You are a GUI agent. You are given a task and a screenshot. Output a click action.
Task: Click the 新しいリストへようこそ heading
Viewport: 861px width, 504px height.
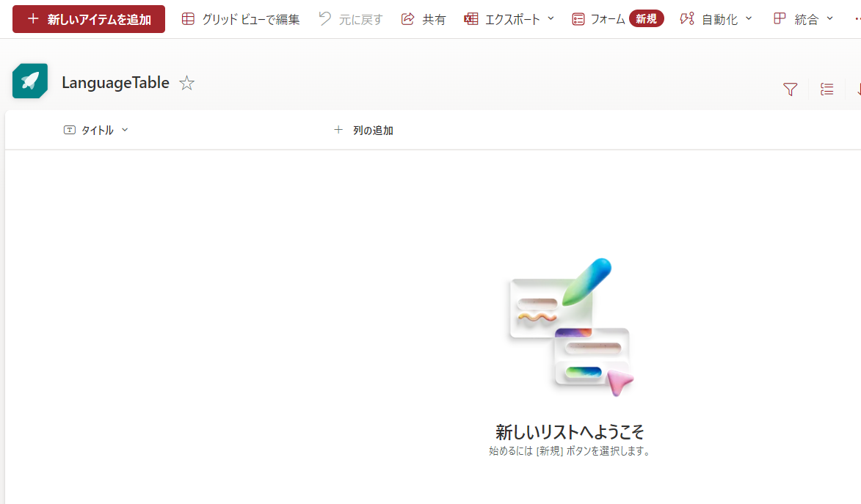tap(570, 432)
